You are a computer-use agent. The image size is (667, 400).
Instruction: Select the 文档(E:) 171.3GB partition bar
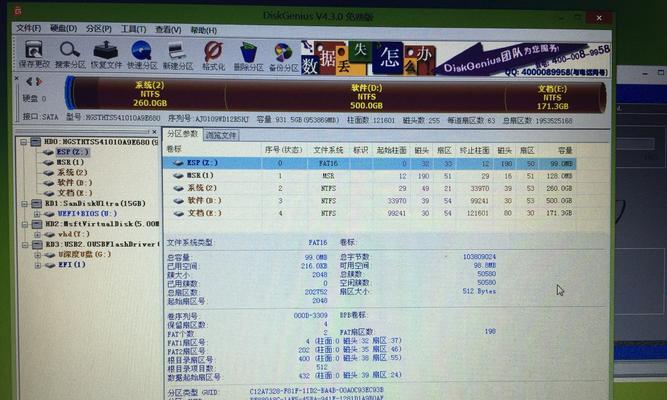pyautogui.click(x=552, y=97)
